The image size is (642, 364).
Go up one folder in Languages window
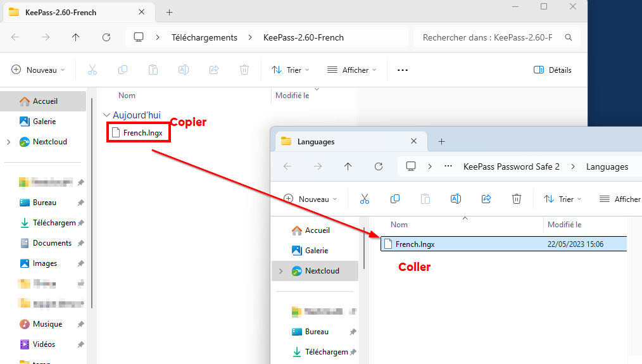coord(348,166)
